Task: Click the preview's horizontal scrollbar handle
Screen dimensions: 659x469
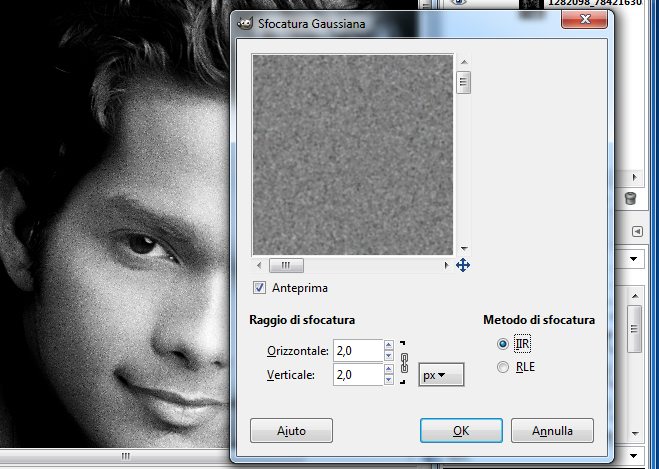Action: click(285, 266)
